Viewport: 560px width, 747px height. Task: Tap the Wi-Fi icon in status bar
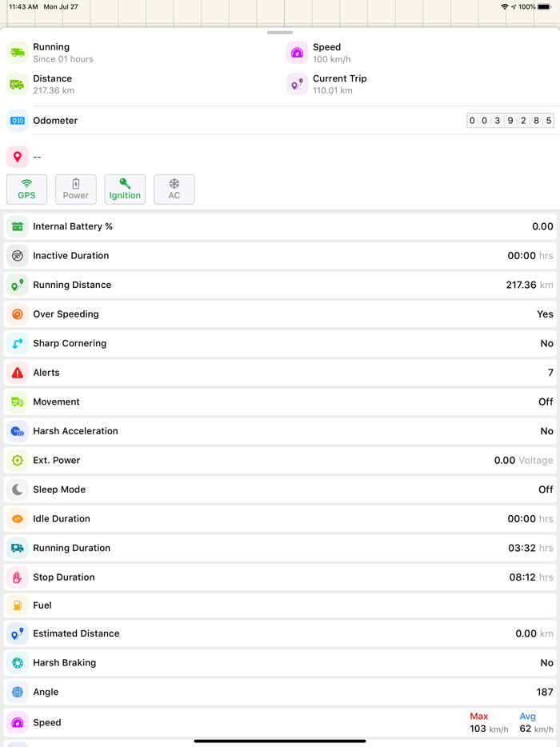pos(505,6)
